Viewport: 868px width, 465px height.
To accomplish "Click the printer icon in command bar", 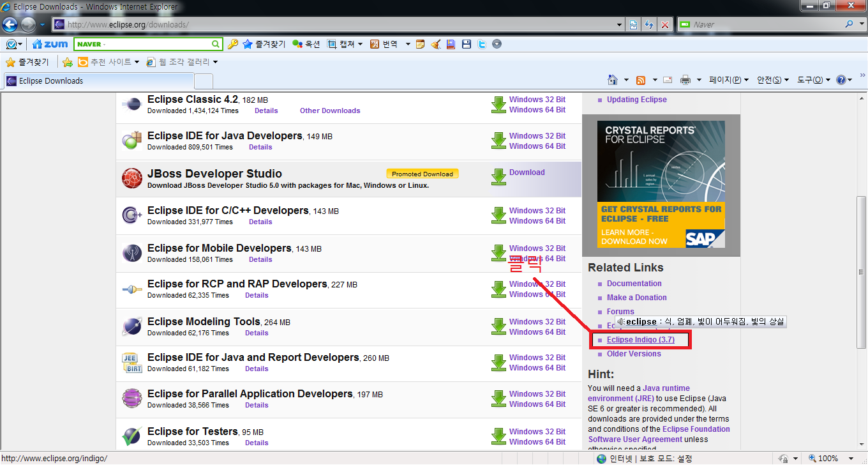I will pyautogui.click(x=685, y=80).
